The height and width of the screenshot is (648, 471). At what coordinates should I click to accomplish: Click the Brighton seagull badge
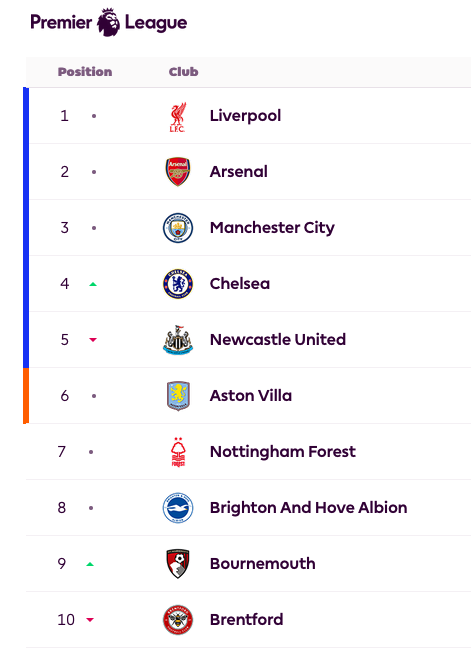178,508
